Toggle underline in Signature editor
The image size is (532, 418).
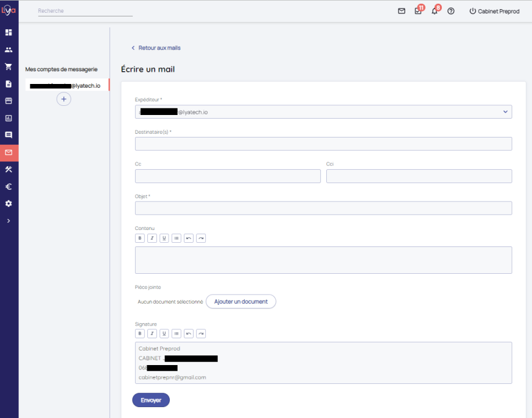164,333
